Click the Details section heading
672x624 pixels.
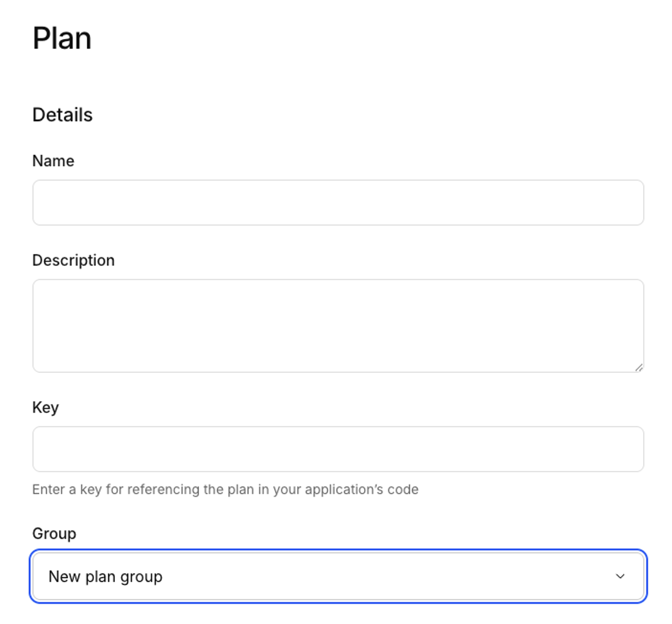click(x=62, y=115)
